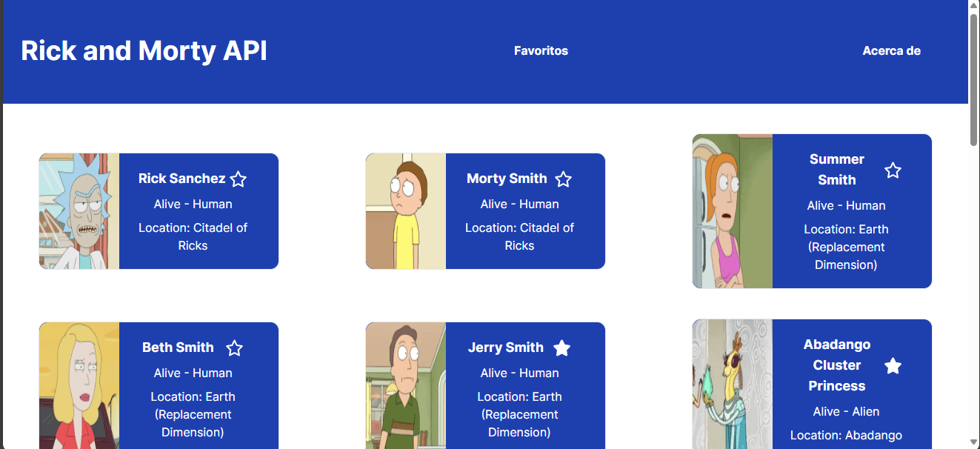The height and width of the screenshot is (449, 980).
Task: Select Rick Sanchez's portrait image
Action: pos(79,211)
